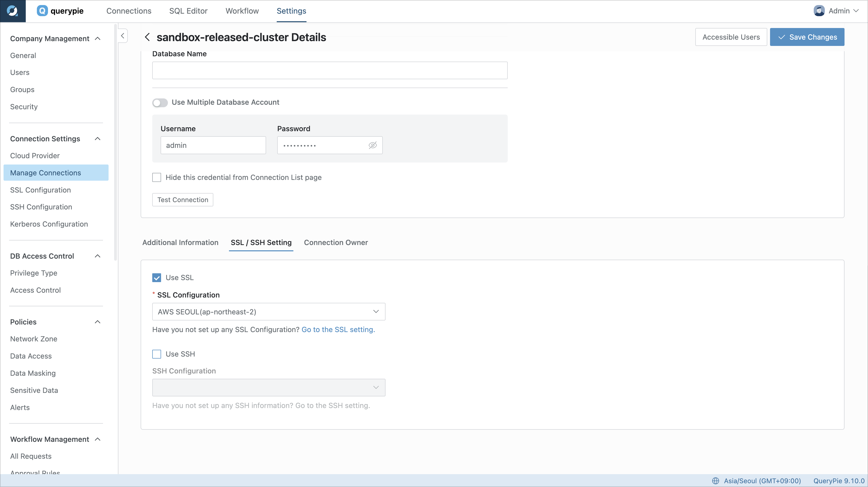Click the Test Connection button
Image resolution: width=868 pixels, height=487 pixels.
click(x=183, y=200)
